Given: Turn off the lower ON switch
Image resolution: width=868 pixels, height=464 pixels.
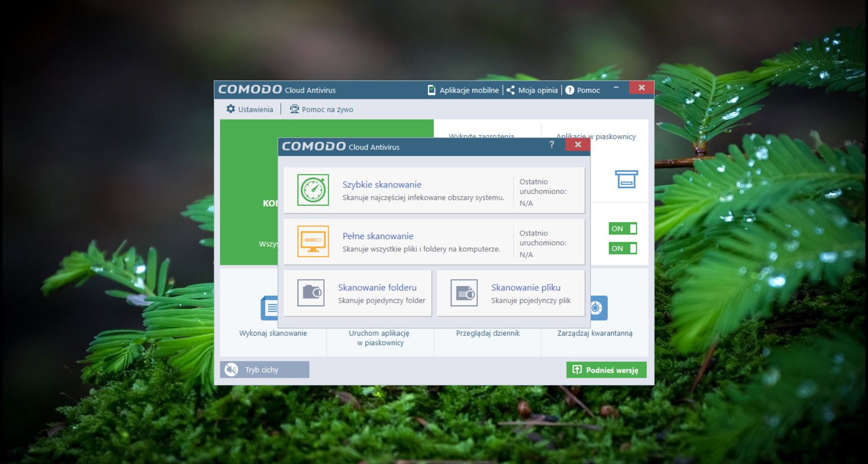Looking at the screenshot, I should pyautogui.click(x=623, y=248).
